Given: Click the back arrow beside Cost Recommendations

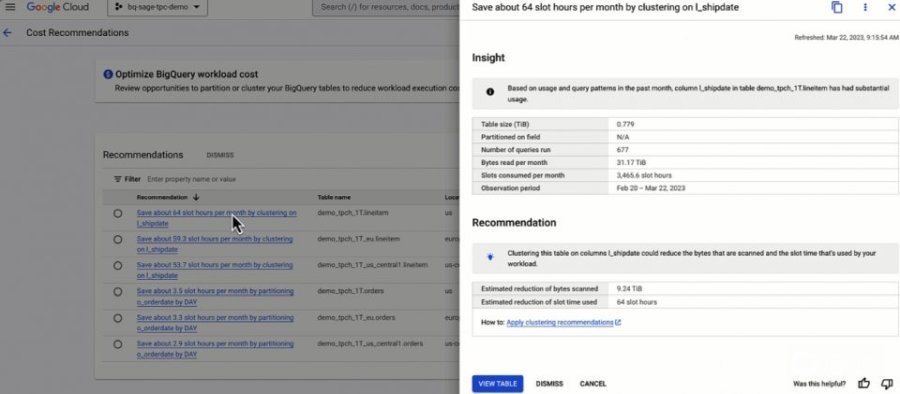Looking at the screenshot, I should point(7,33).
